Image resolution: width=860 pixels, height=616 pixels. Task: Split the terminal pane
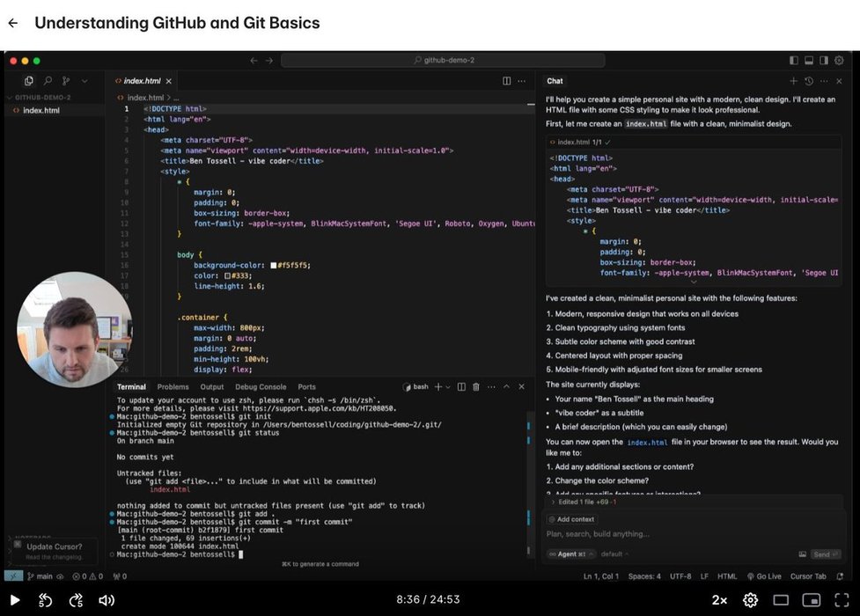tap(462, 387)
